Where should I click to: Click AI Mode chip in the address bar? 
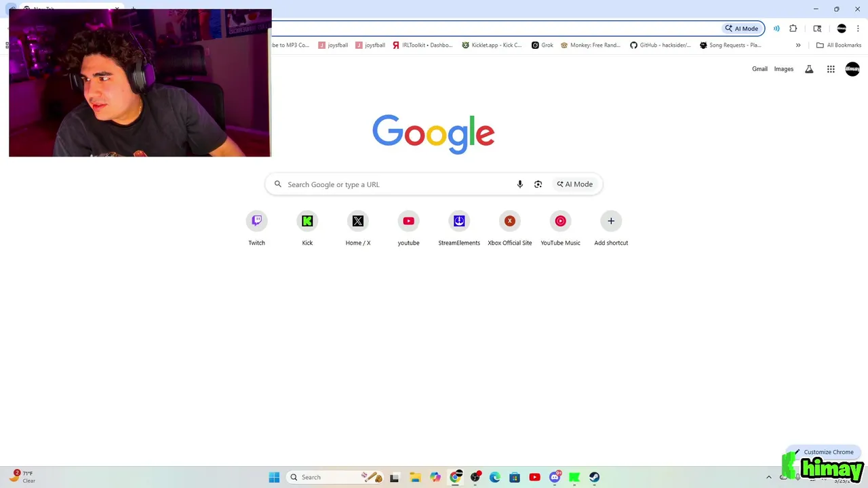[x=742, y=28]
